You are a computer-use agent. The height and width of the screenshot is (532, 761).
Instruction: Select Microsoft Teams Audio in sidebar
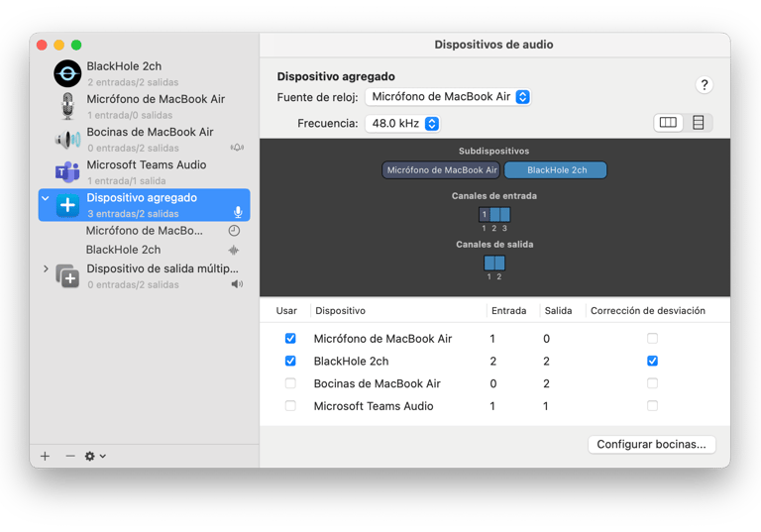click(144, 172)
